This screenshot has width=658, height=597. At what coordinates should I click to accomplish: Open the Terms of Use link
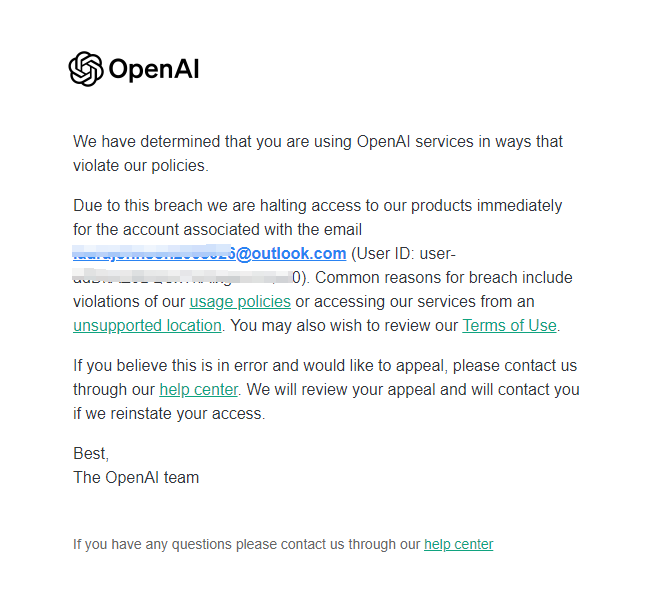[x=509, y=326]
